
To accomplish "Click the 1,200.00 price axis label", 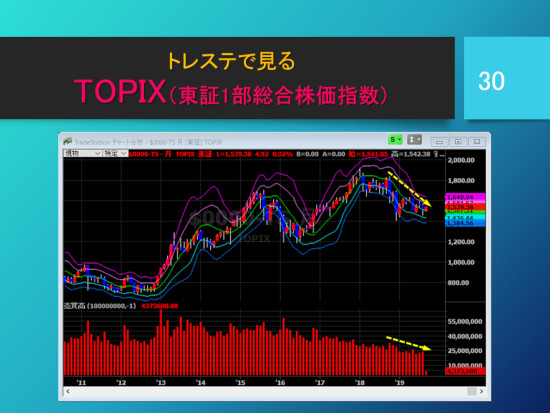I will pos(461,242).
